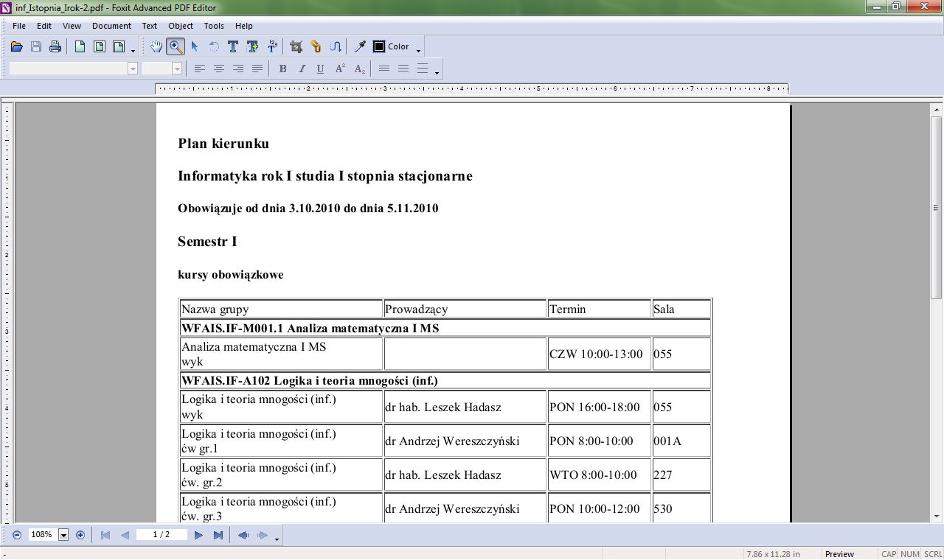Expand navigation toolbar options arrow
This screenshot has width=944, height=560.
click(x=277, y=539)
